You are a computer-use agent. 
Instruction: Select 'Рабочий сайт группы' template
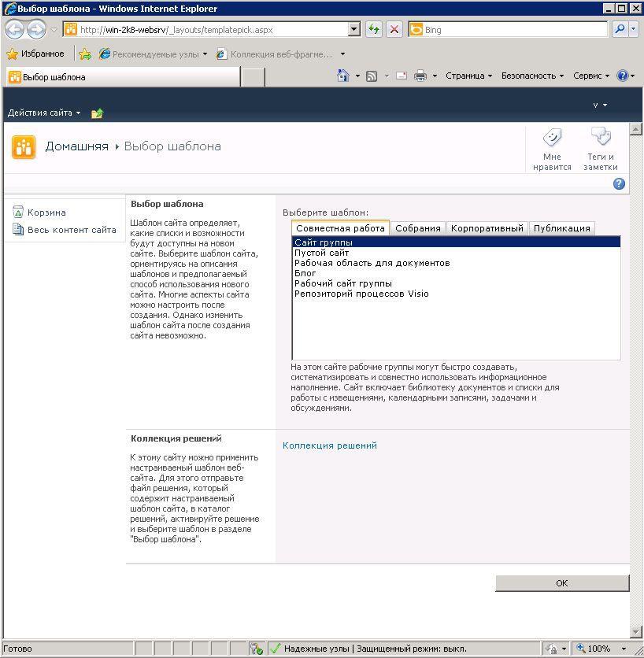[x=456, y=283]
